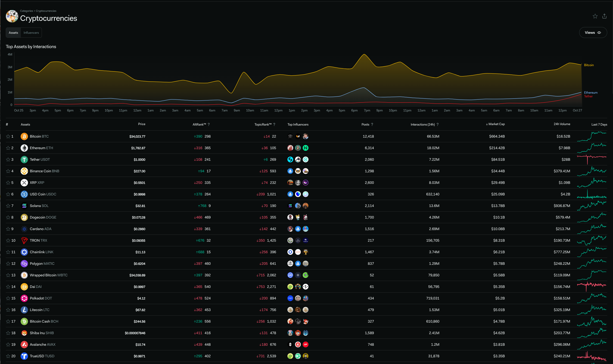Toggle favorite star for Dogecoin row

point(8,217)
